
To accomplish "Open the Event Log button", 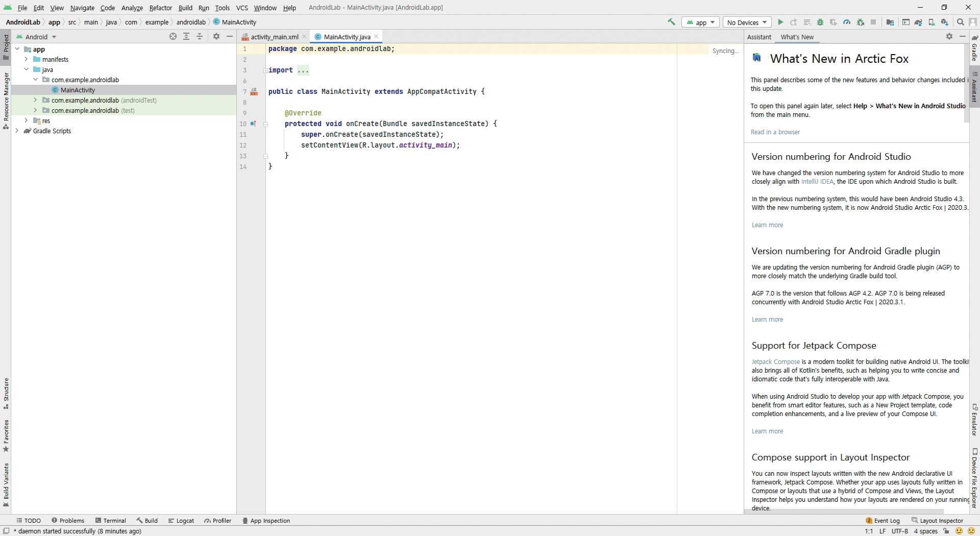I will 883,521.
